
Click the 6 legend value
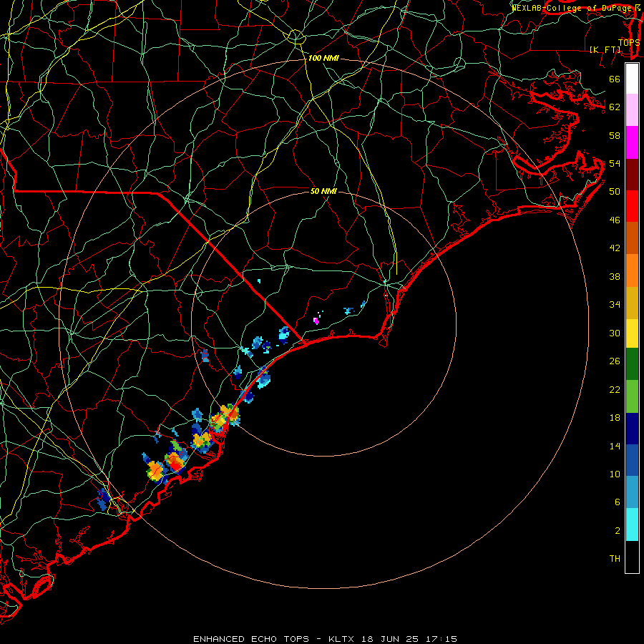[x=618, y=502]
